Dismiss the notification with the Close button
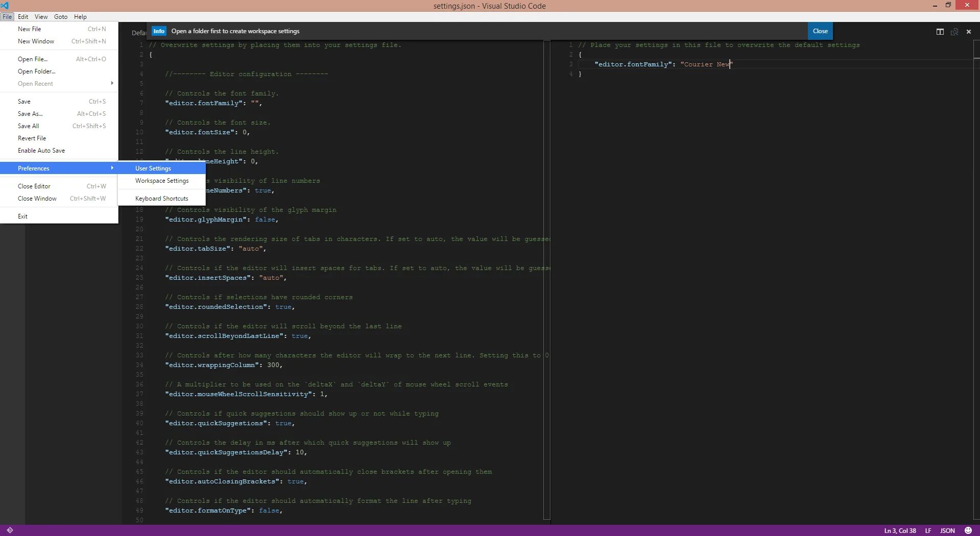 point(820,31)
